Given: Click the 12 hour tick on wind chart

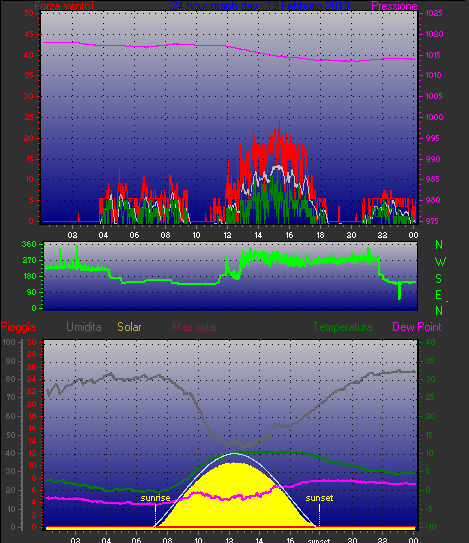Looking at the screenshot, I should pyautogui.click(x=227, y=235).
